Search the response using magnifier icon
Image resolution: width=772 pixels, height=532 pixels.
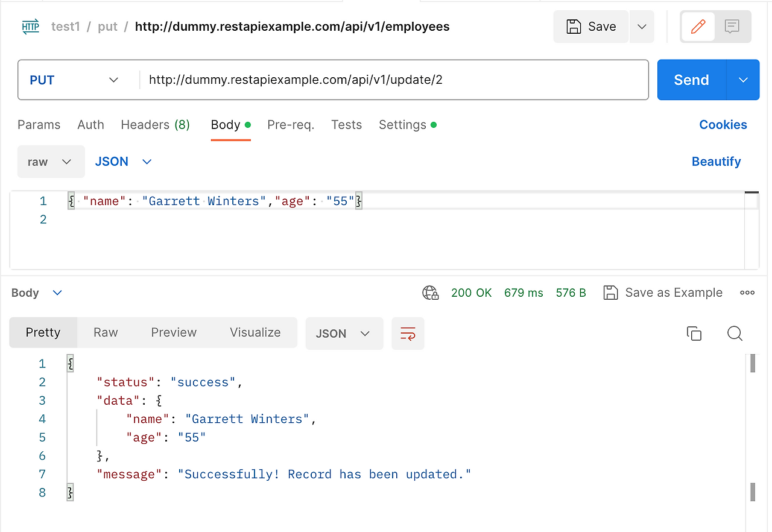point(735,334)
